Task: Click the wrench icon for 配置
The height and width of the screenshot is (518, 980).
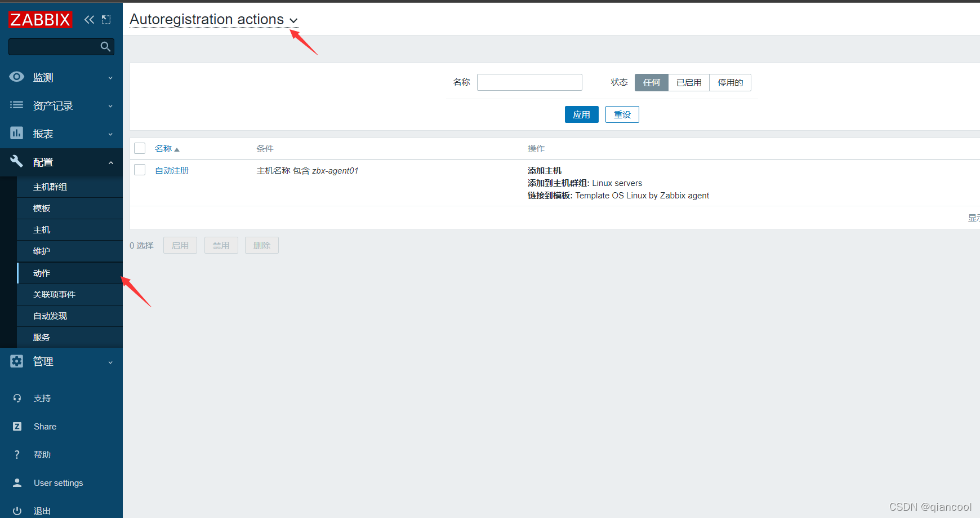Action: tap(17, 161)
